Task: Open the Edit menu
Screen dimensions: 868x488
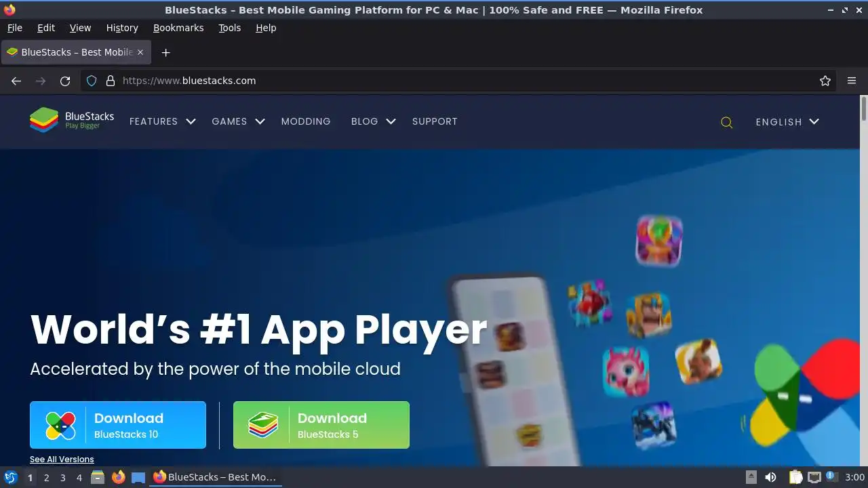Action: click(46, 28)
